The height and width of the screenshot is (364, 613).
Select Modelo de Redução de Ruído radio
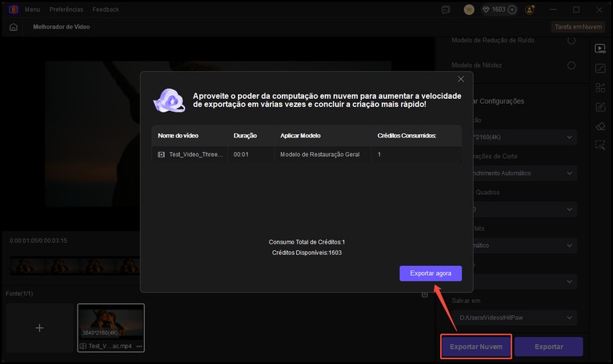(571, 40)
